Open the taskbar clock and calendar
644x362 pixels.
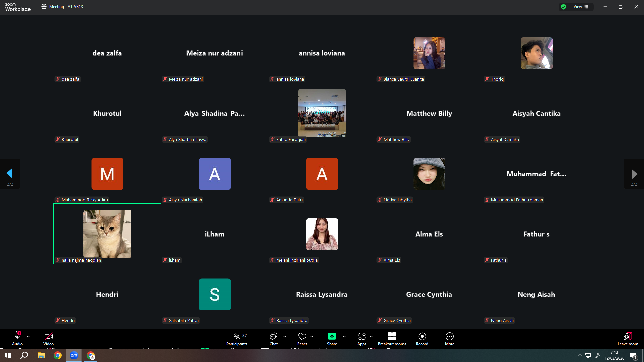point(614,355)
